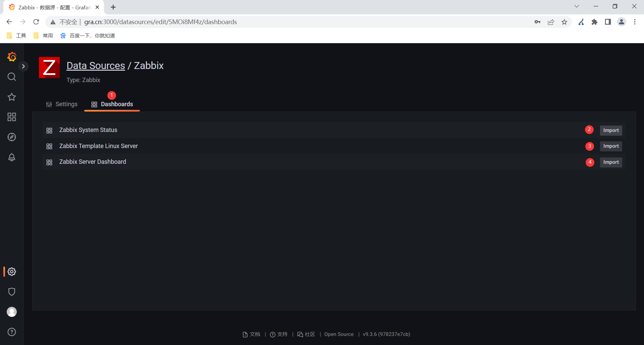Open the starred dashboards icon
Screen dimensions: 644x345
12,97
